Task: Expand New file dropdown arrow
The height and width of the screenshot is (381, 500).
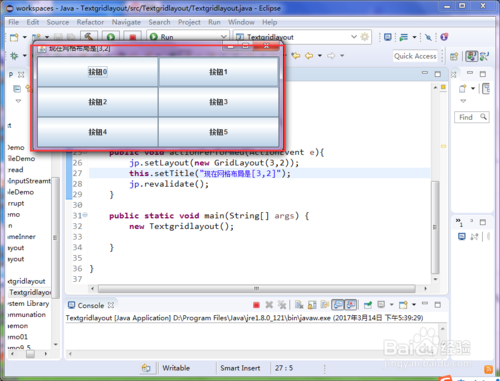Action: tap(25, 37)
